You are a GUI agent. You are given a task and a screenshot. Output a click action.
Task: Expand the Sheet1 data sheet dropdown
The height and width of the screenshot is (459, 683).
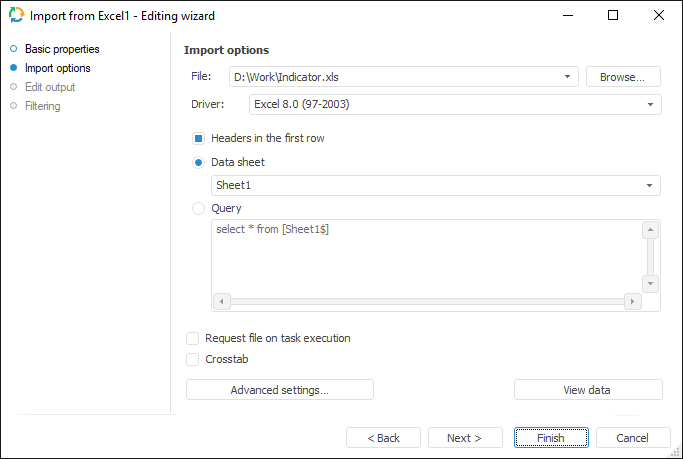click(x=650, y=186)
